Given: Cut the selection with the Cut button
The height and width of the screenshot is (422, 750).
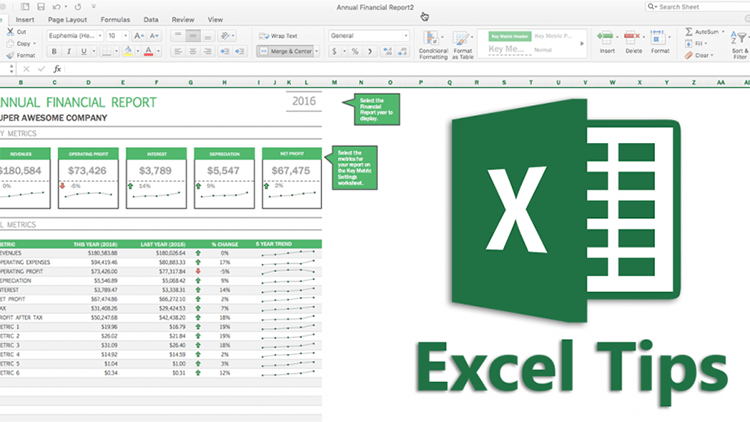Looking at the screenshot, I should pos(16,32).
